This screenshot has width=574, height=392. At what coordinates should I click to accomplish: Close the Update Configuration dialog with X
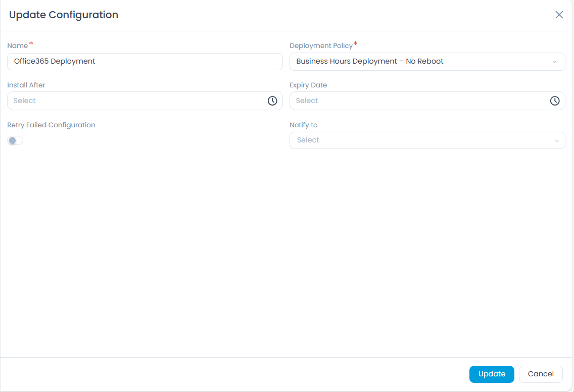(559, 15)
